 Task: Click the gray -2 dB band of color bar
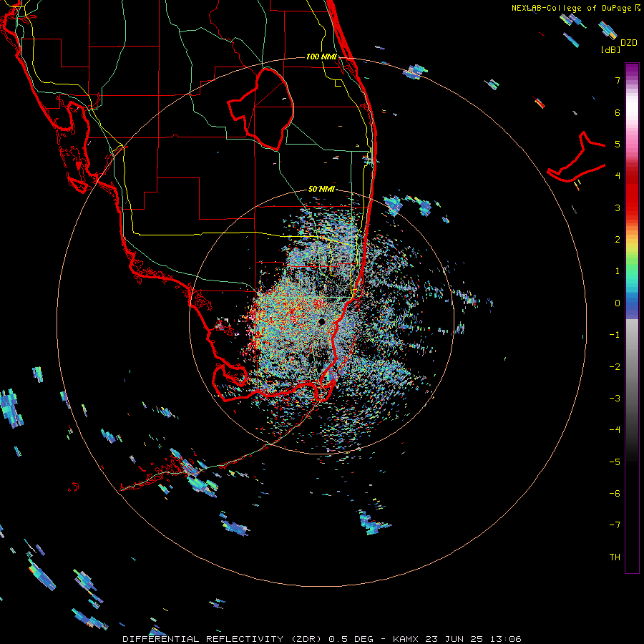[632, 367]
